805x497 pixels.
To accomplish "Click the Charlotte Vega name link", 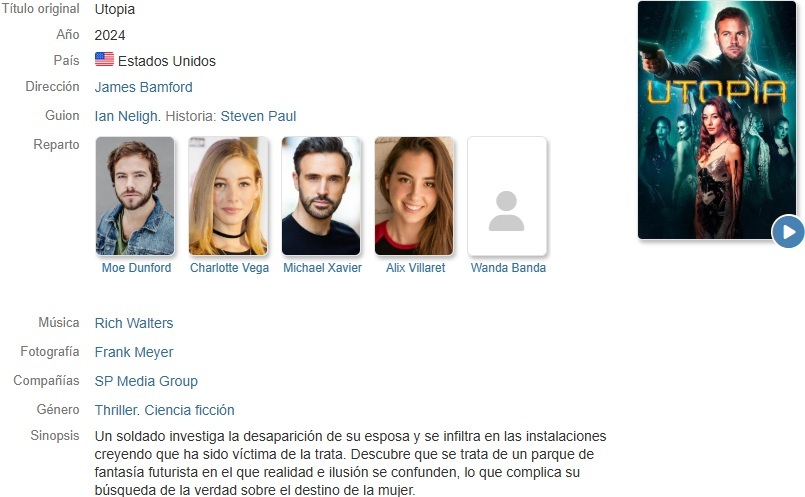I will [x=229, y=268].
